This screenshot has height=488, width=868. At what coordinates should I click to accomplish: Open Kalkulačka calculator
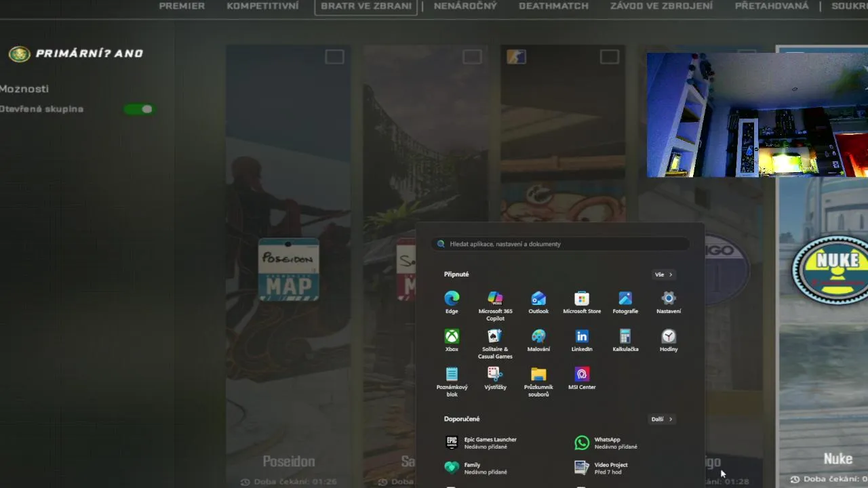coord(625,340)
